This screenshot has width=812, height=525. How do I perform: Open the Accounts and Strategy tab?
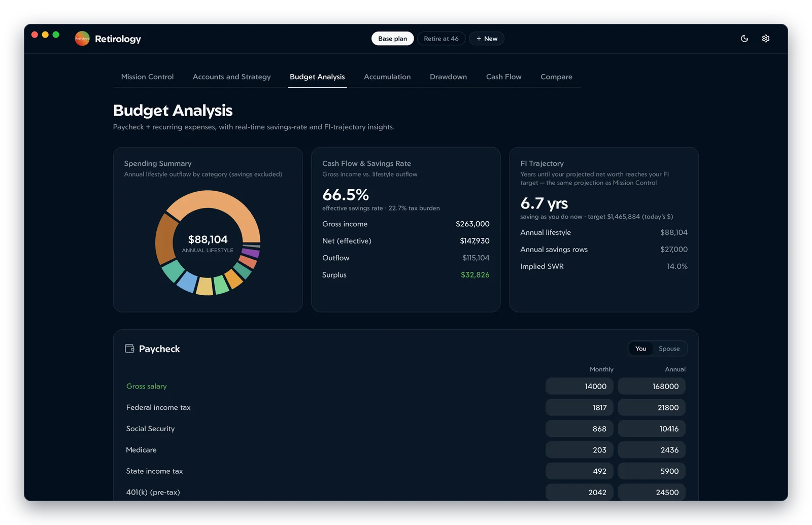[x=232, y=77]
